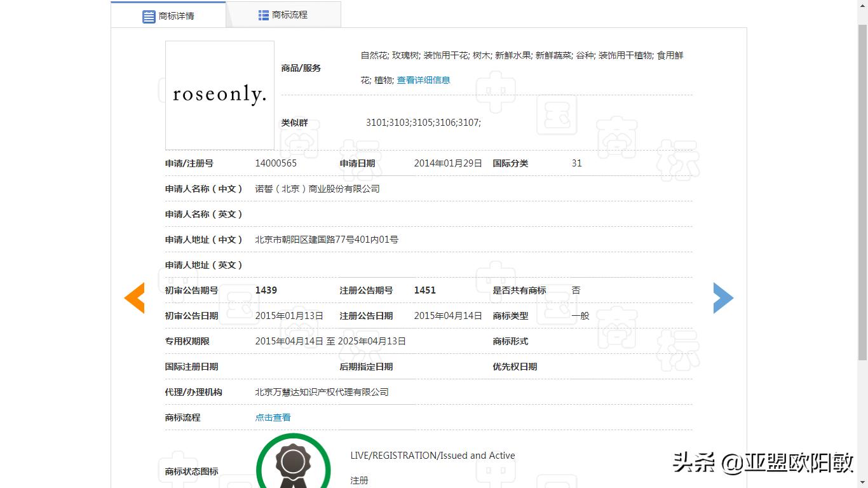Select the 是否共有商标 value 否
Viewport: 868px width, 488px height.
(574, 290)
